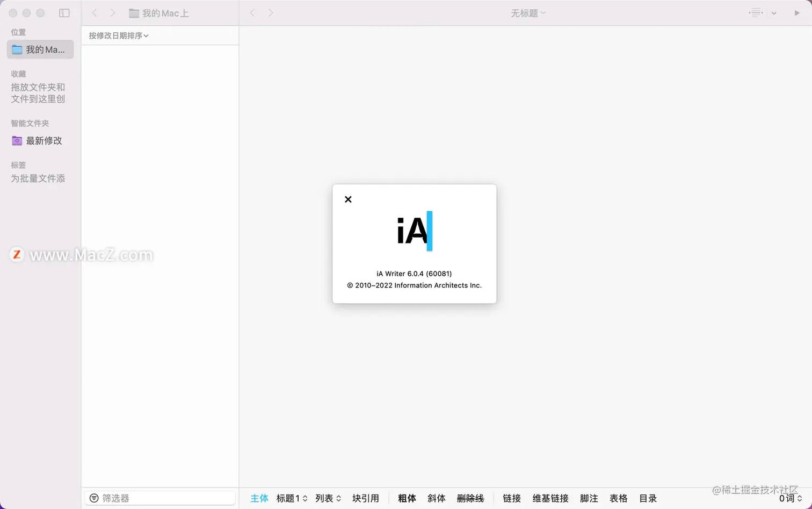The image size is (812, 509).
Task: Click the iA logo in the about dialog
Action: tap(415, 231)
